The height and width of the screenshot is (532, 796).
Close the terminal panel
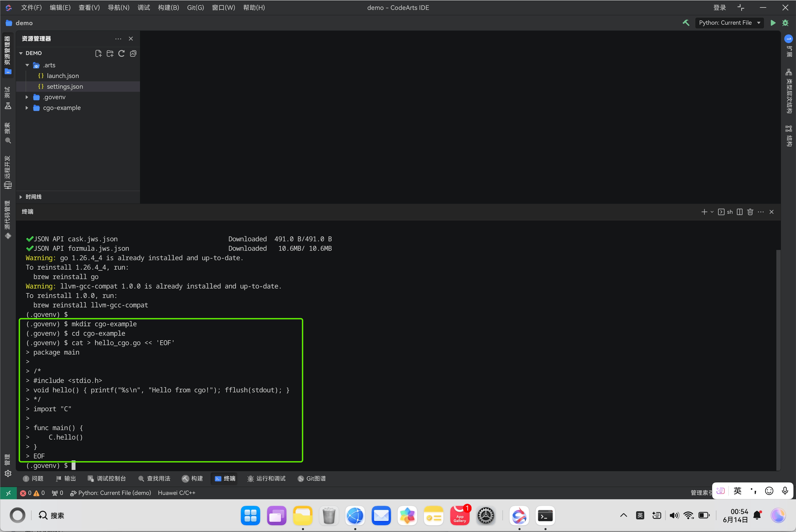pyautogui.click(x=772, y=212)
